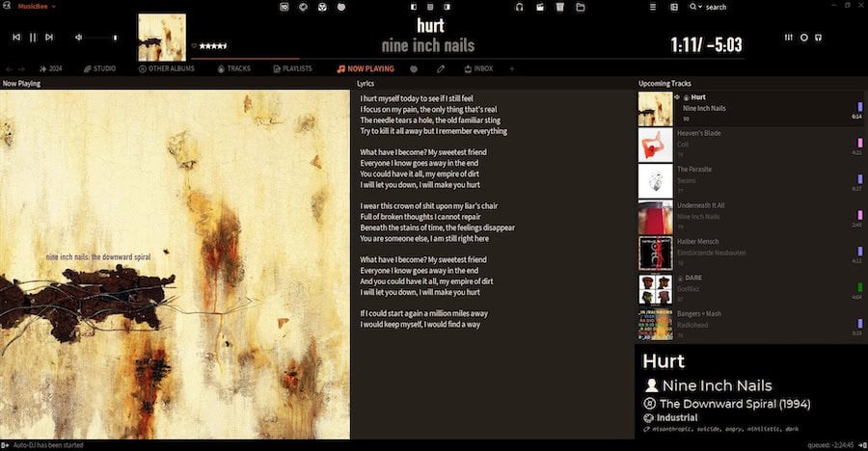Select Heaven's Blade in upcoming tracks

coord(750,145)
